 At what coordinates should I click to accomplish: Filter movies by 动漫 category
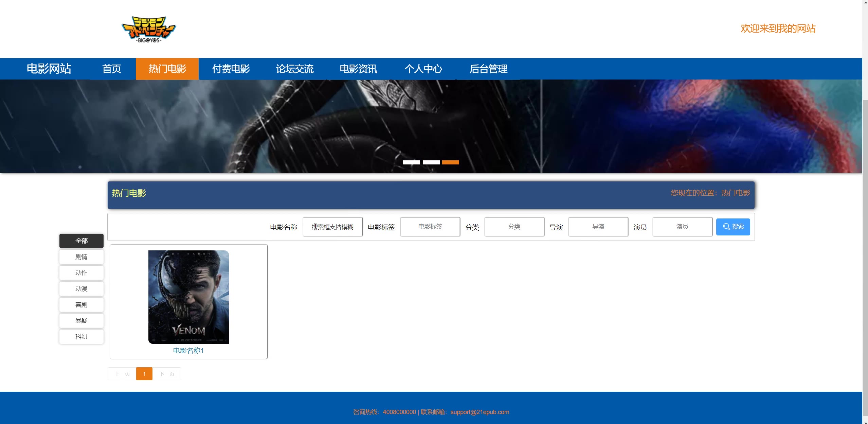click(x=82, y=288)
